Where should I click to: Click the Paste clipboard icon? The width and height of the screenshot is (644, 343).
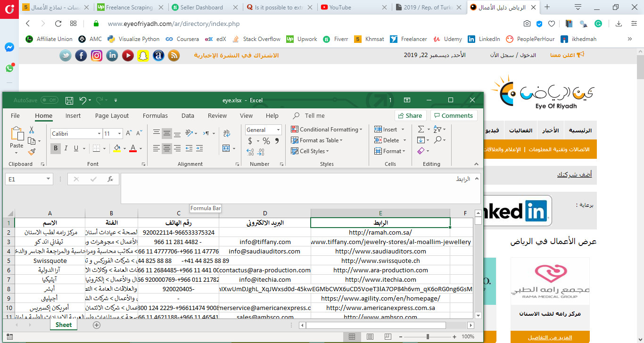click(x=17, y=134)
